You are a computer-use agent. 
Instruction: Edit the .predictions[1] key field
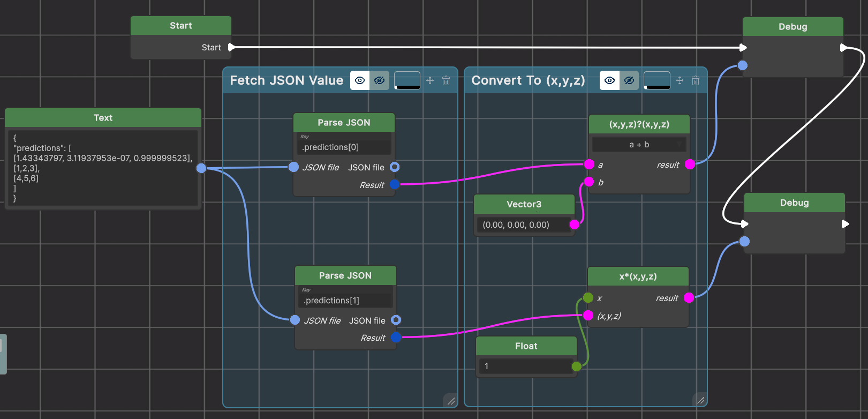pos(345,301)
